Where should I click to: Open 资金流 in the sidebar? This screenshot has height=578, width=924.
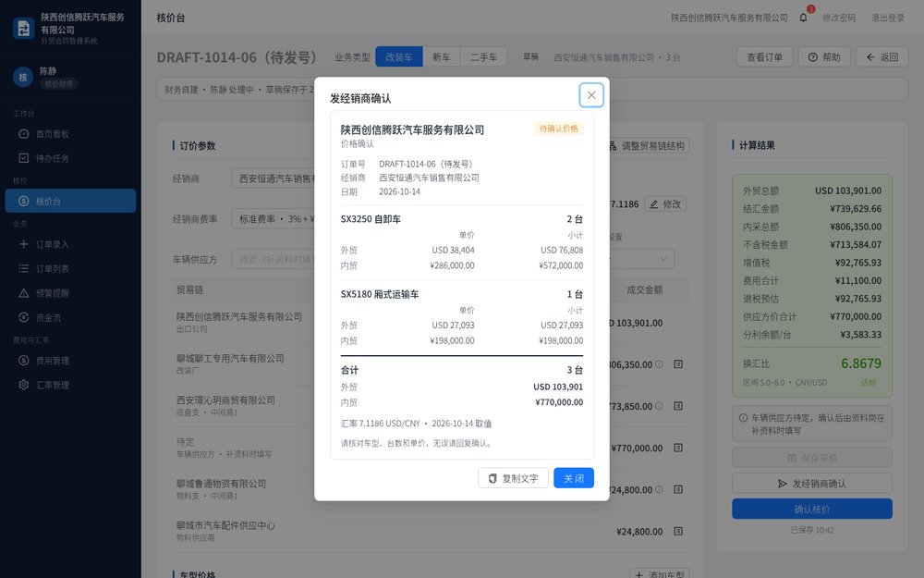pos(71,317)
